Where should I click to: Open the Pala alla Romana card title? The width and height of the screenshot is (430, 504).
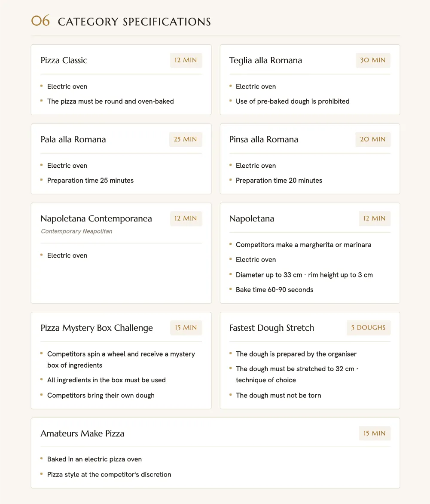(x=73, y=139)
